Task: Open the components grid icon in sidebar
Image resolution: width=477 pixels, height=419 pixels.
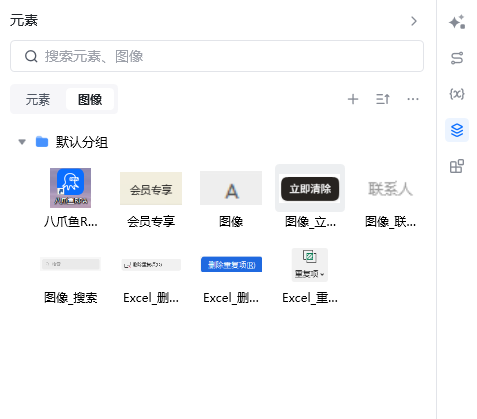Action: [x=457, y=166]
